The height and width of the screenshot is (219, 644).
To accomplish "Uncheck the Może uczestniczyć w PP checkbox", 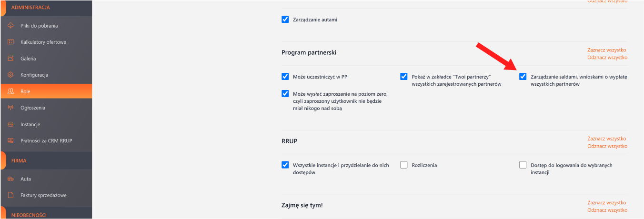I will [285, 76].
